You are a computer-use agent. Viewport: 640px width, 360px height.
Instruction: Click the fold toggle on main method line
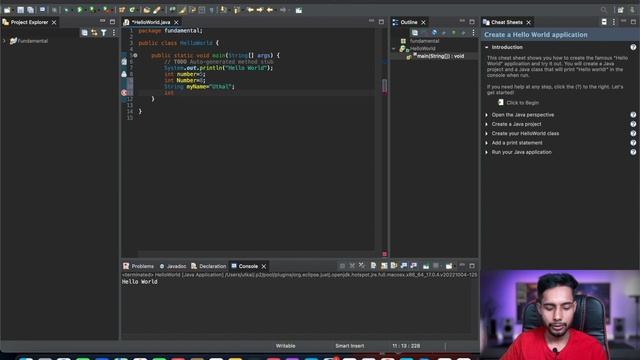click(135, 56)
